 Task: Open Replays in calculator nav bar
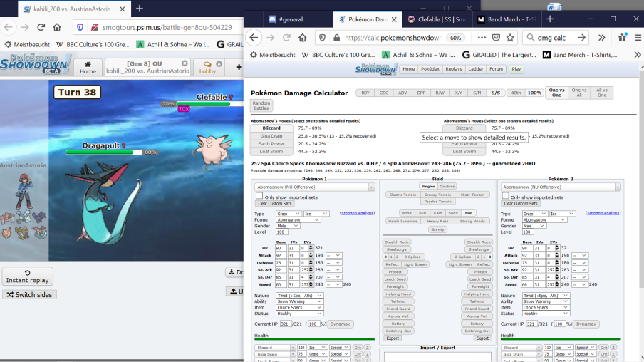tap(453, 69)
